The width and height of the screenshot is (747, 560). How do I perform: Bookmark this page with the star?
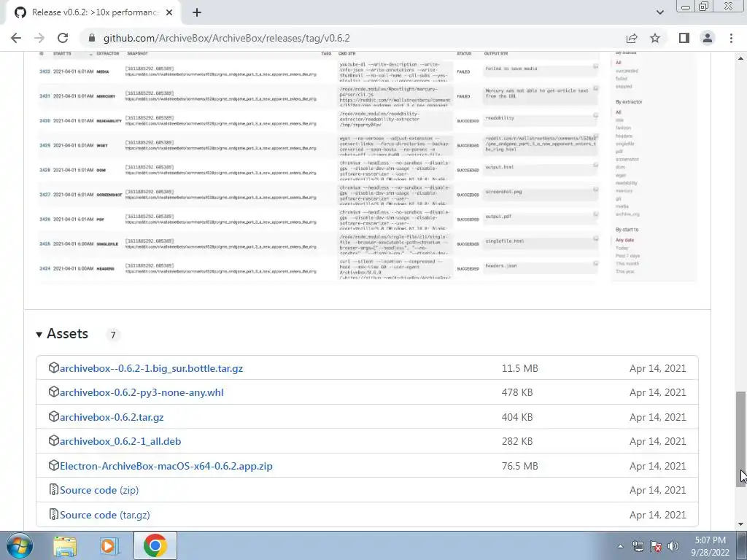click(x=655, y=38)
